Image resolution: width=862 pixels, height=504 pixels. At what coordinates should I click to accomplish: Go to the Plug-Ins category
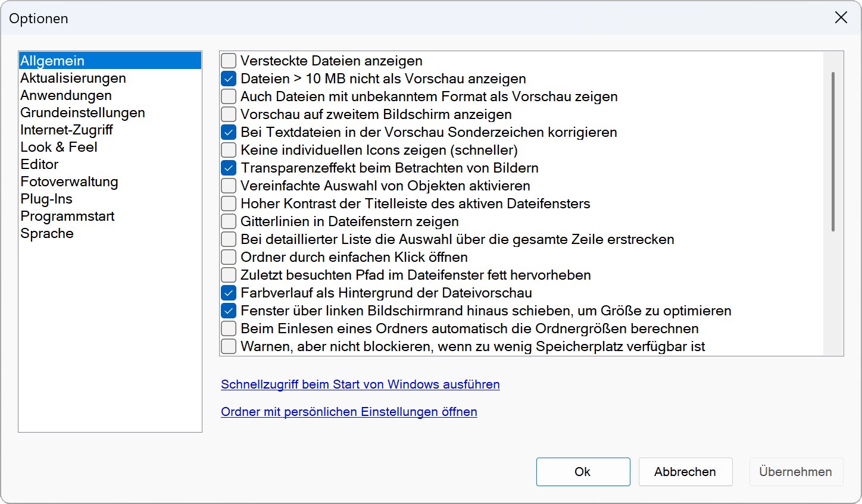[x=46, y=199]
